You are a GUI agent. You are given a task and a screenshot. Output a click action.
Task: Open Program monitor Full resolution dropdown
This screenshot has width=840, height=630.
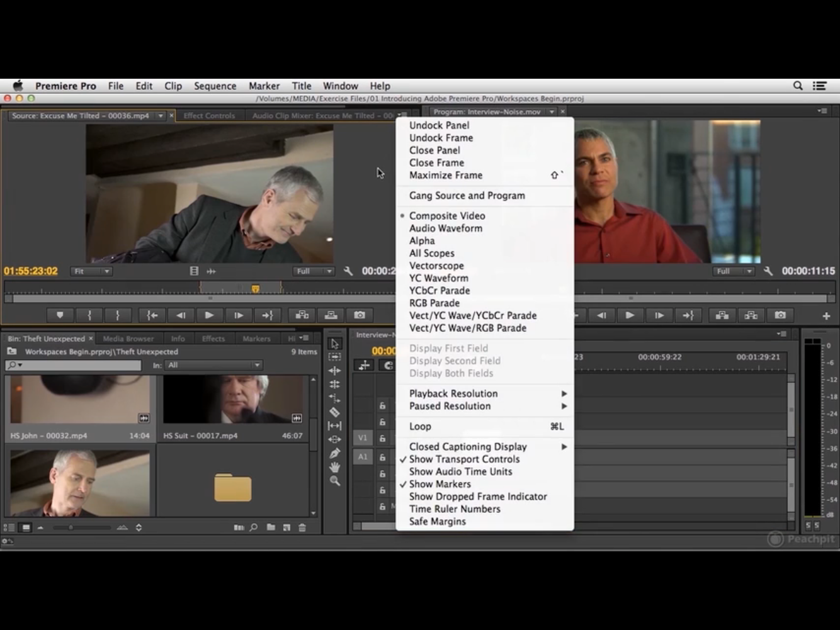tap(734, 271)
